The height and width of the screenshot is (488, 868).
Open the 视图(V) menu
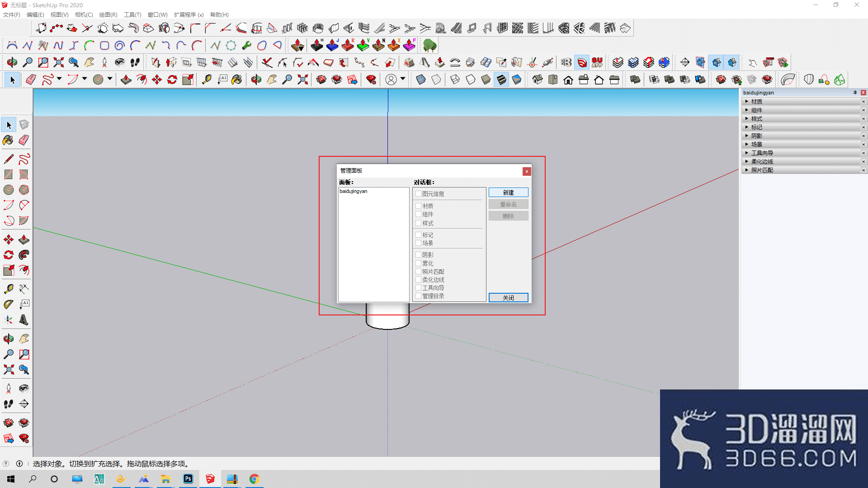pos(59,14)
